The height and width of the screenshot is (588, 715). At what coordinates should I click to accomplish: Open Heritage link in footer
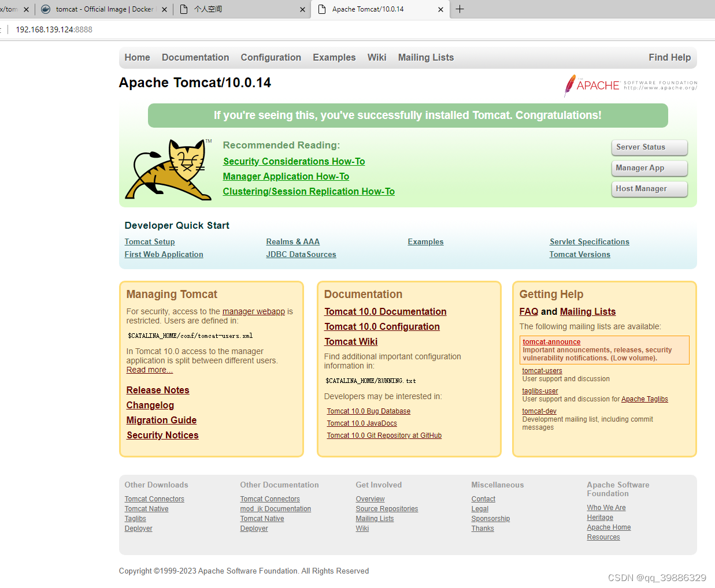(600, 518)
